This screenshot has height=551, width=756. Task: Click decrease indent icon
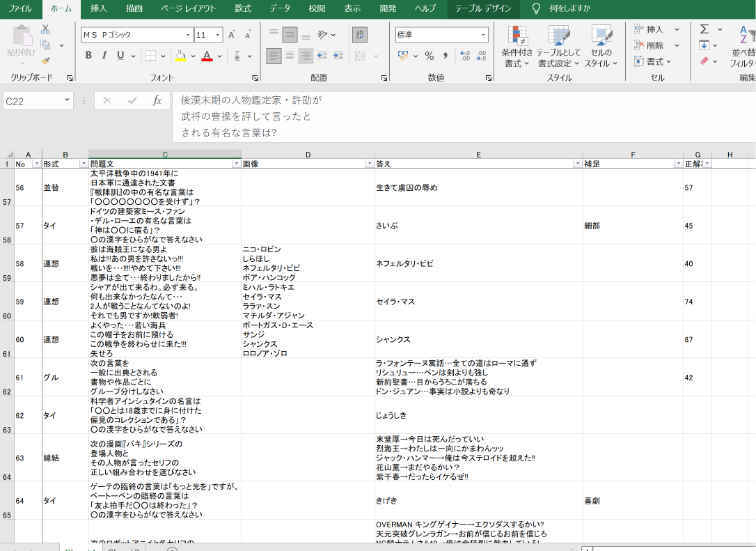coord(322,56)
